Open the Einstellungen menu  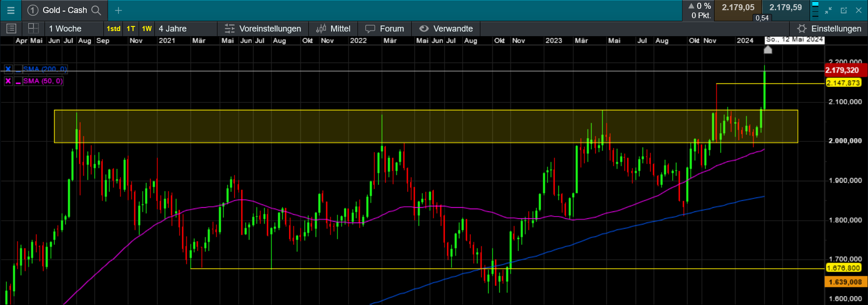pyautogui.click(x=829, y=29)
